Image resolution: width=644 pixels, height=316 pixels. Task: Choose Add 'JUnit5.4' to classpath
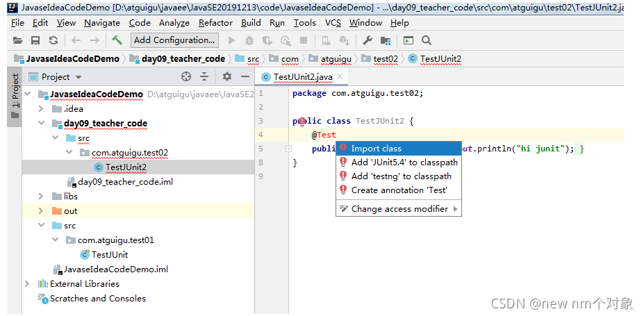click(x=398, y=162)
